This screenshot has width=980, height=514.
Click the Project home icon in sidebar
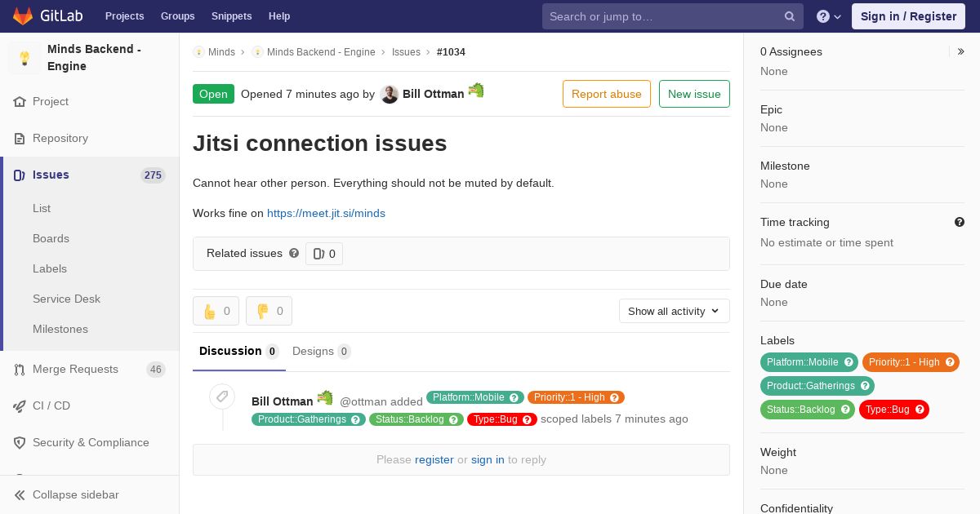(x=20, y=102)
